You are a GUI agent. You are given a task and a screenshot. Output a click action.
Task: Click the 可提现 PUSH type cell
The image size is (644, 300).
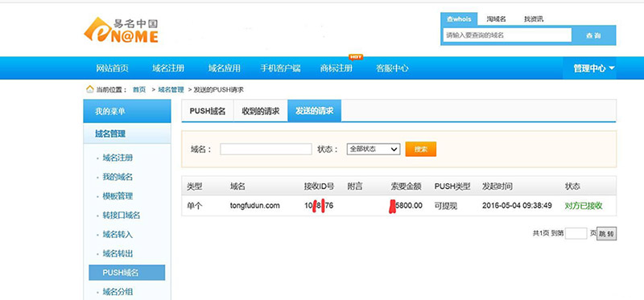(x=446, y=206)
